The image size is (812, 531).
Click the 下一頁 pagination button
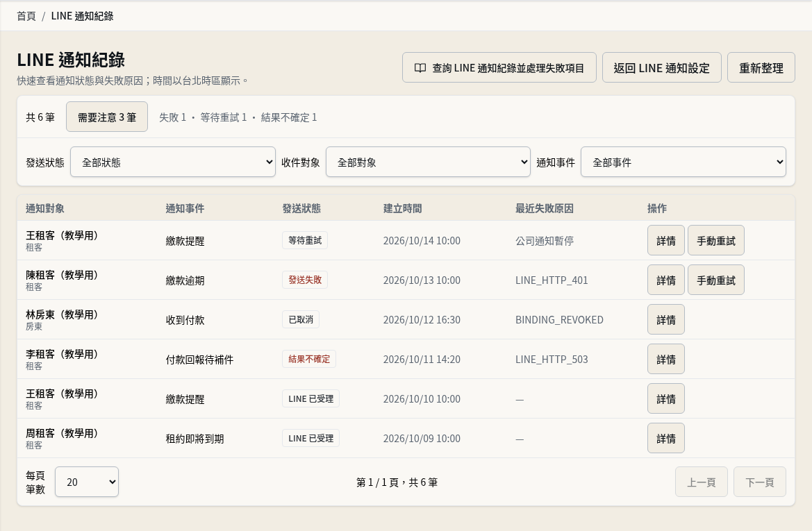pos(760,482)
